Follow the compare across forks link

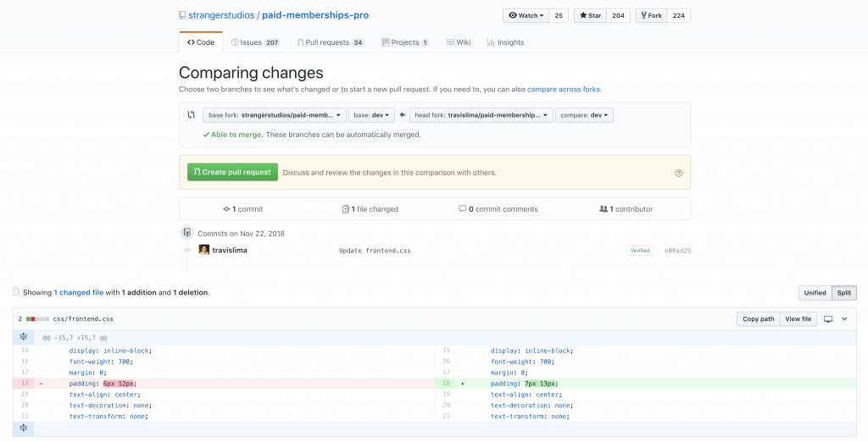tap(564, 89)
